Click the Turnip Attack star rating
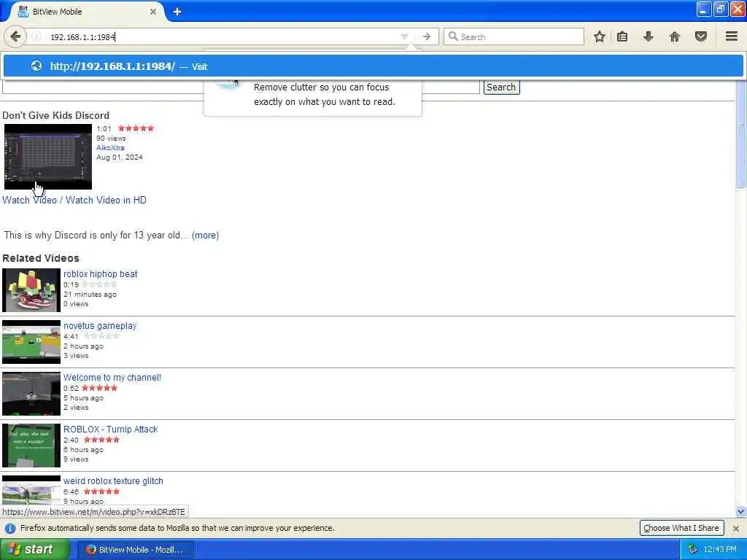 [102, 440]
